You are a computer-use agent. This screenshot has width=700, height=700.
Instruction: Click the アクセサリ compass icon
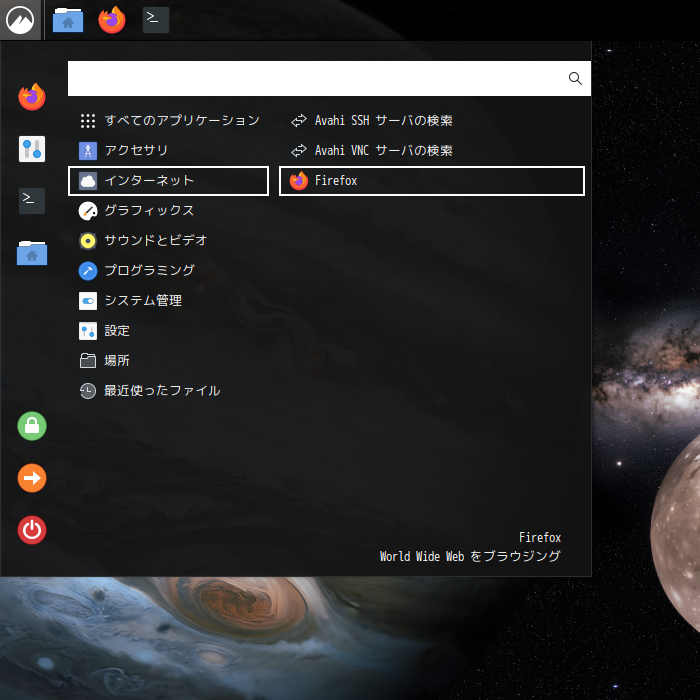click(x=88, y=150)
